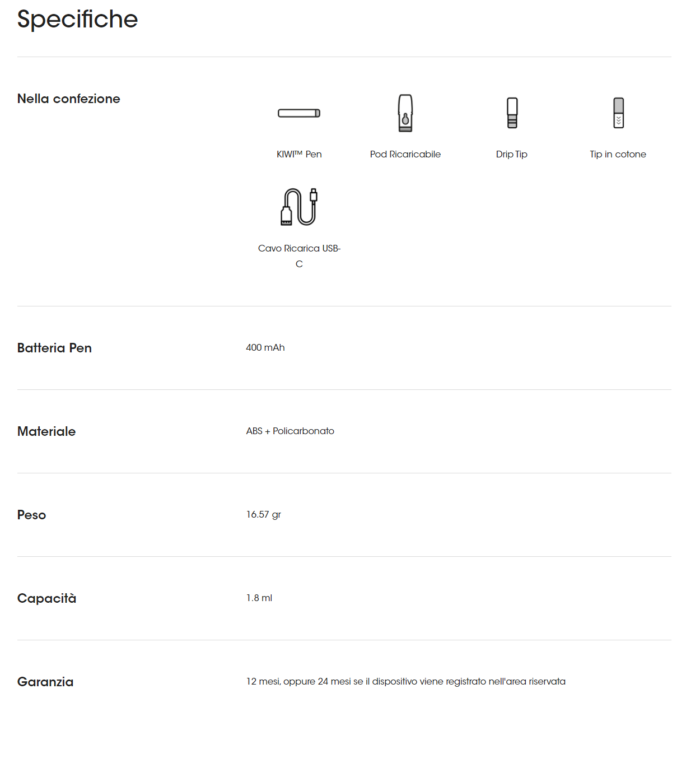Screen dimensions: 700x777
Task: Click the Drip Tip caption text
Action: point(512,154)
